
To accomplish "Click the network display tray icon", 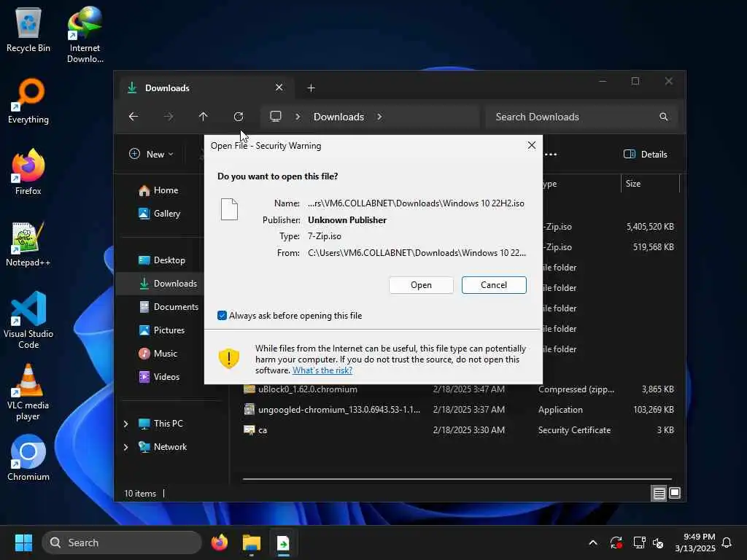I will [x=639, y=542].
